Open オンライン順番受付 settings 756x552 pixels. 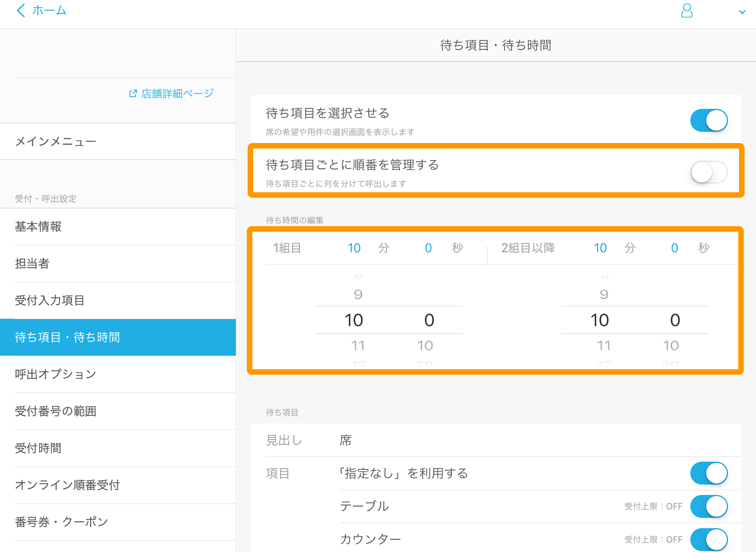[118, 485]
